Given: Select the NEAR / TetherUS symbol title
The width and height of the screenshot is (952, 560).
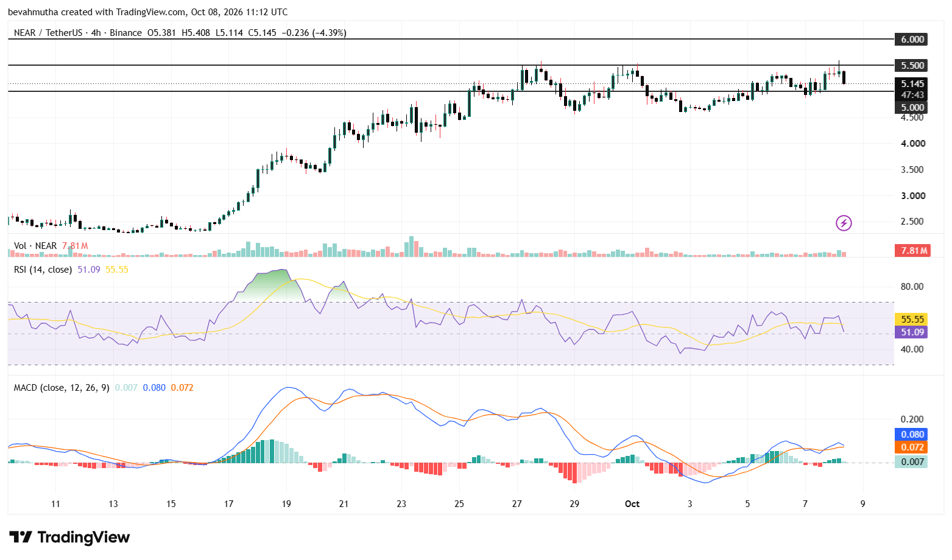Looking at the screenshot, I should coord(48,33).
